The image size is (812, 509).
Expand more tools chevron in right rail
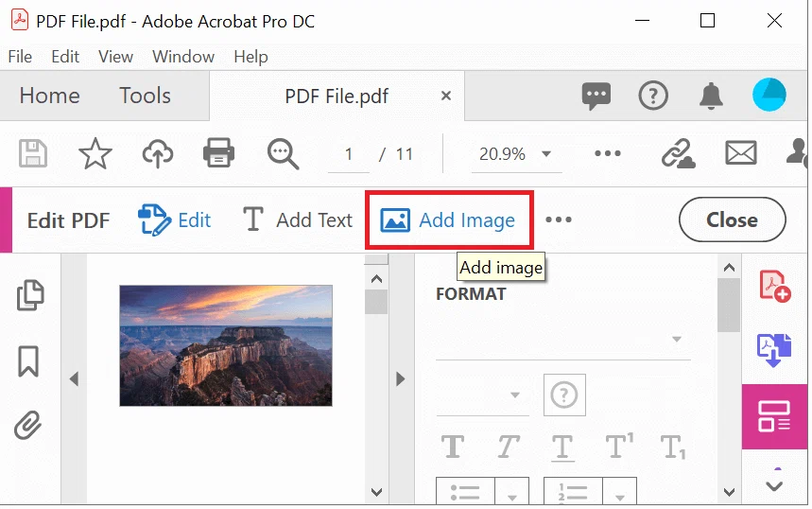click(x=774, y=485)
